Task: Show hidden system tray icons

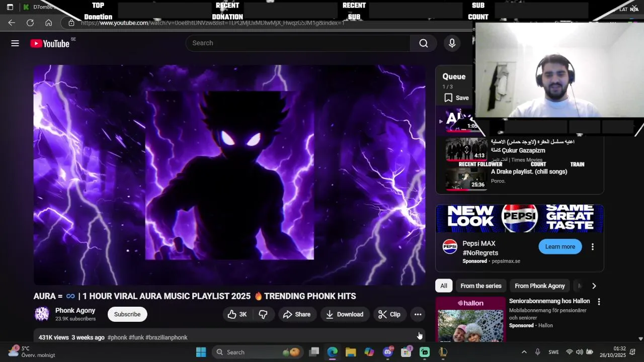Action: click(x=524, y=352)
